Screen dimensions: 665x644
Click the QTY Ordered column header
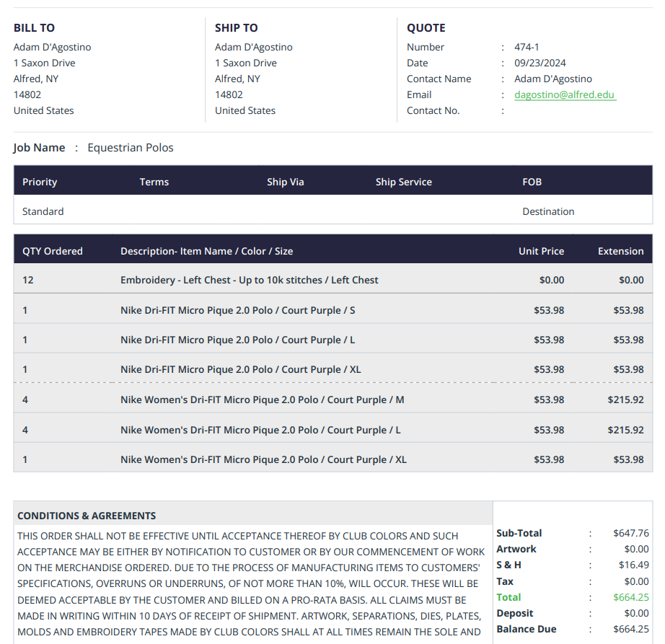coord(53,251)
